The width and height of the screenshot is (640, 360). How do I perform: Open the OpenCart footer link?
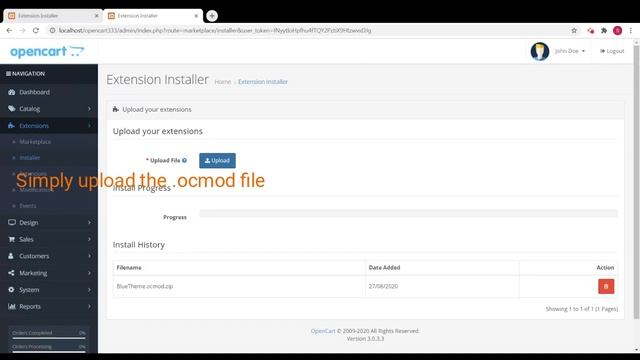pyautogui.click(x=323, y=331)
